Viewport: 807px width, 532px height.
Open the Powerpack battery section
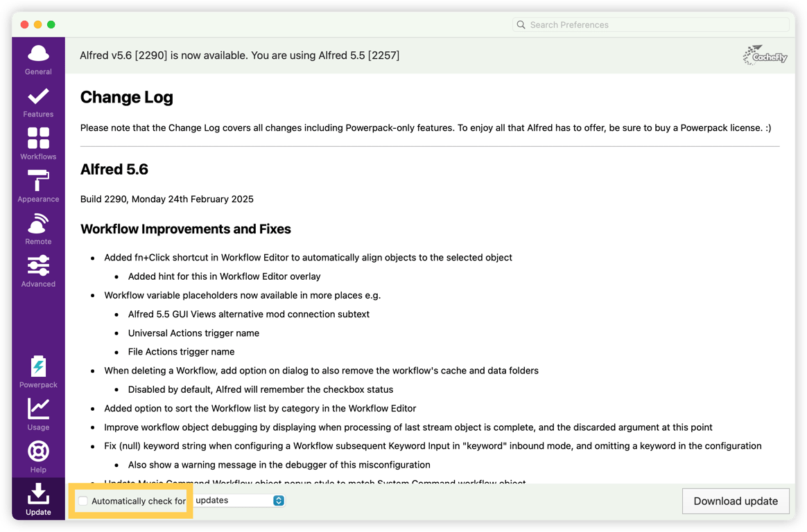click(38, 372)
